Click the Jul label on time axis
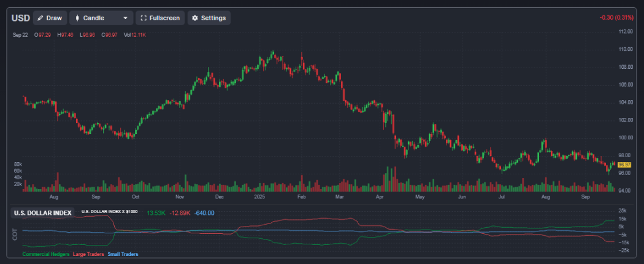The width and height of the screenshot is (644, 264). [x=501, y=197]
